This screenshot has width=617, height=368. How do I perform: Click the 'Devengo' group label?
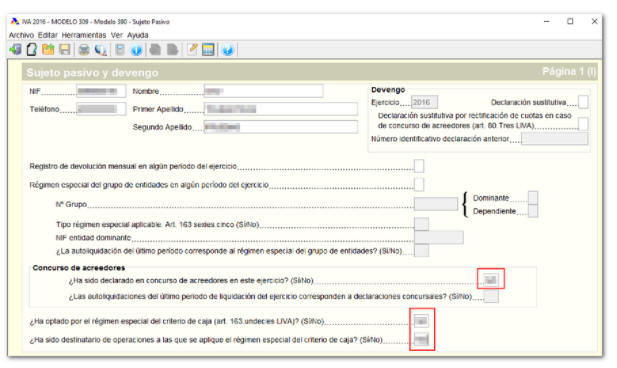coord(388,90)
